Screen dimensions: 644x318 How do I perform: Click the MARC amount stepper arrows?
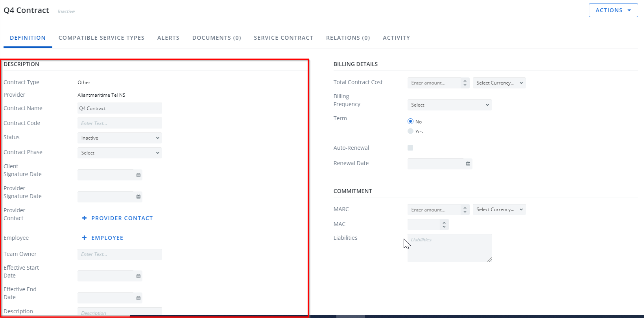pyautogui.click(x=465, y=210)
